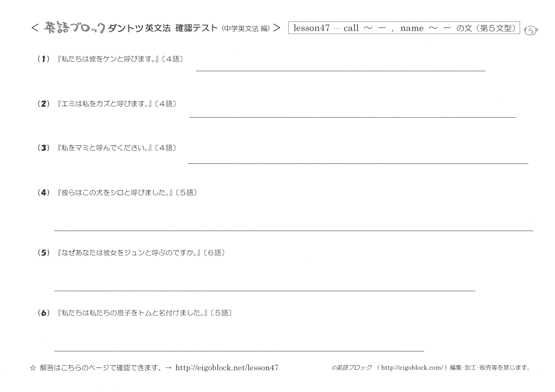
Task: Click the 〔4語〕 hint on question (3)
Action: [x=166, y=148]
